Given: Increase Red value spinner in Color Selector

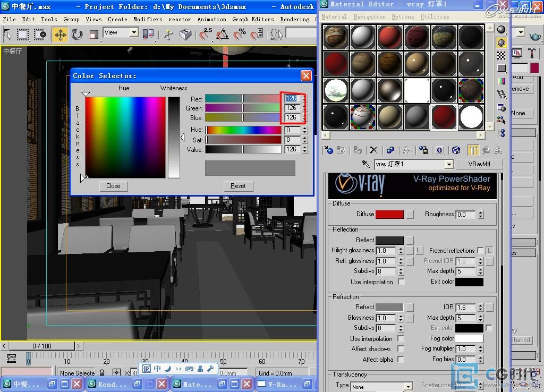Looking at the screenshot, I should coord(304,97).
